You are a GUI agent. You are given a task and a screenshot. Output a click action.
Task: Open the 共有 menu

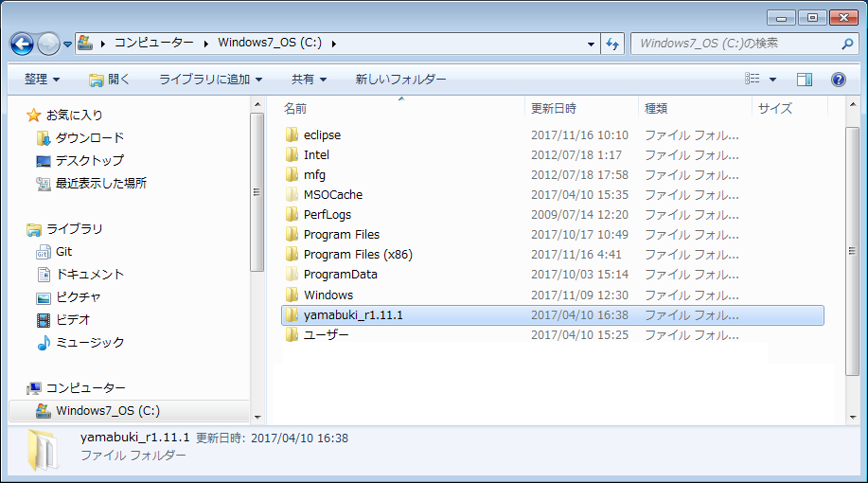pos(309,80)
